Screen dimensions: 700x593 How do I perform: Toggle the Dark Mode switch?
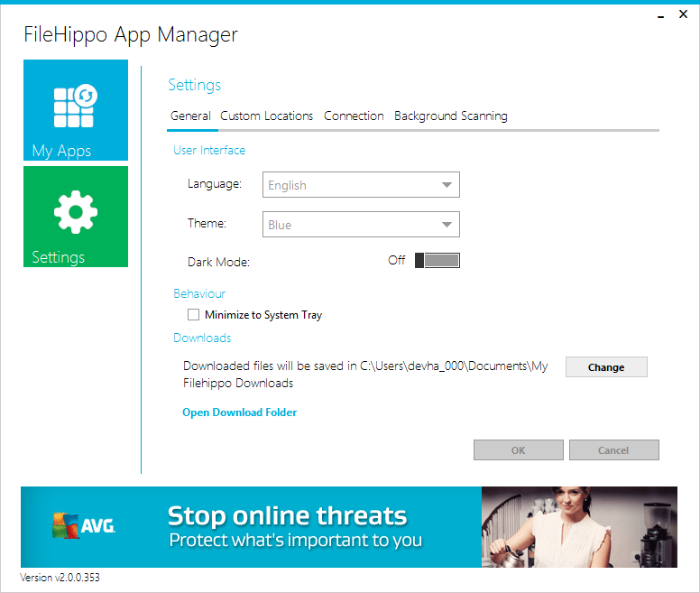(437, 260)
